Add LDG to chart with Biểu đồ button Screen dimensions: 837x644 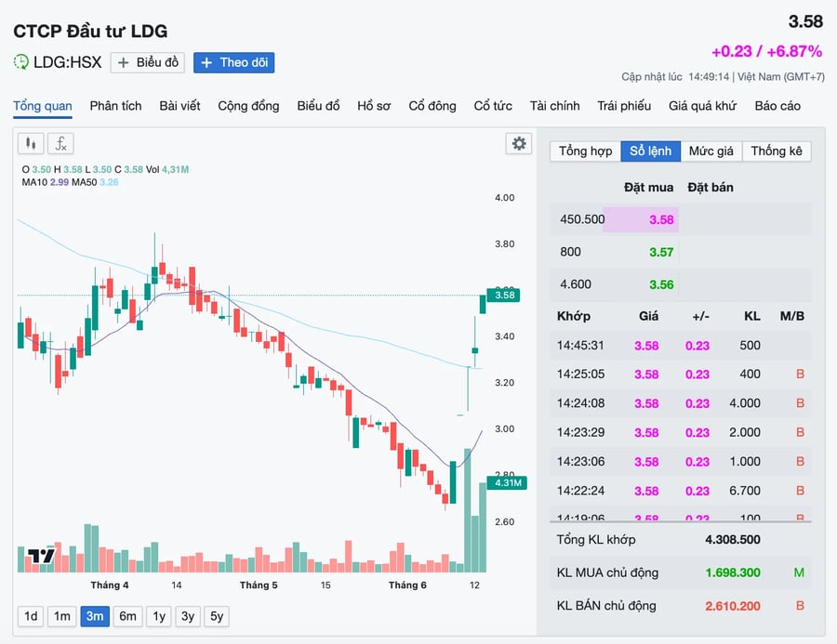[x=148, y=62]
